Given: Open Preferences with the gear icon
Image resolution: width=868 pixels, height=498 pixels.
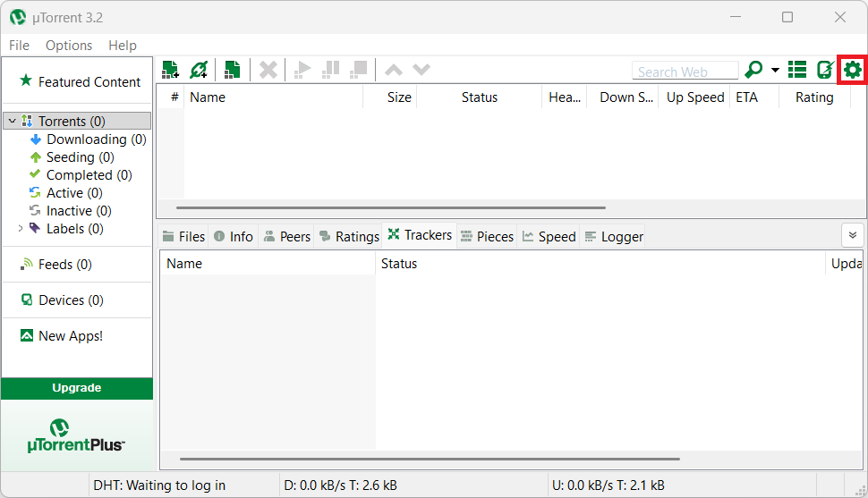Looking at the screenshot, I should [x=852, y=70].
